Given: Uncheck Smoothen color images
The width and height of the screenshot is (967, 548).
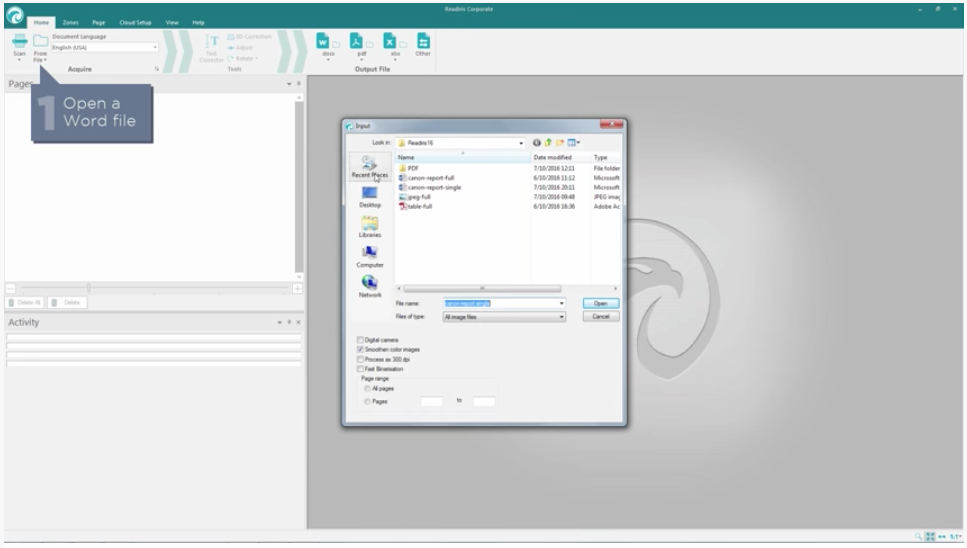Looking at the screenshot, I should coord(361,350).
